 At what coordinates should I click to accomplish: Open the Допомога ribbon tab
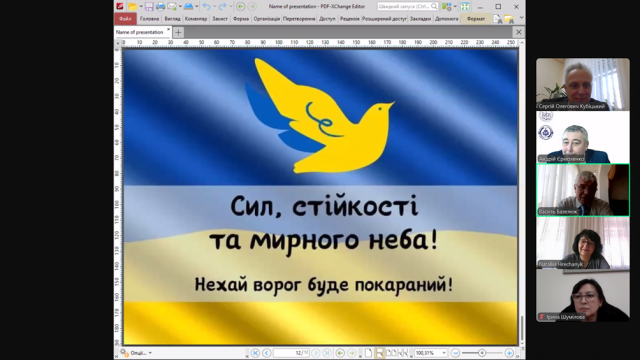click(x=447, y=19)
